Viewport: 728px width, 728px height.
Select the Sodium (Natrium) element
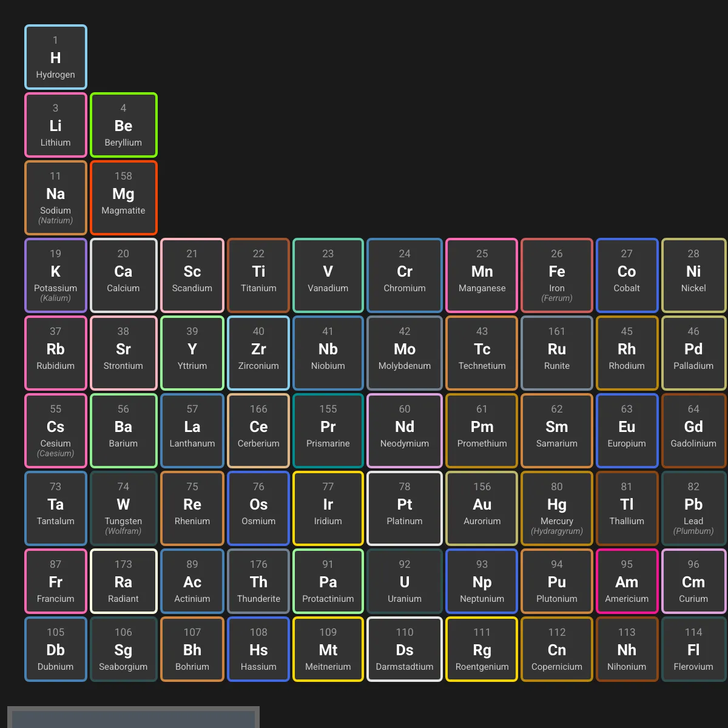[56, 198]
